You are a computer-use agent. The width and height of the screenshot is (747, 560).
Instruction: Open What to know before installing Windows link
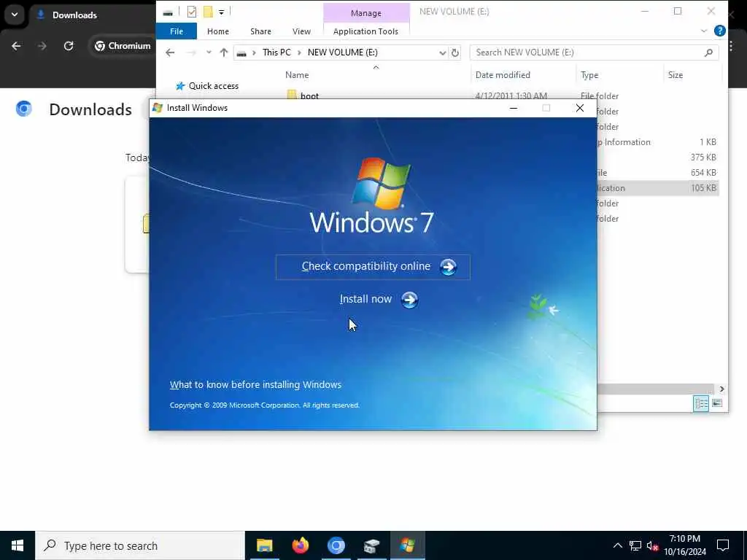coord(255,385)
